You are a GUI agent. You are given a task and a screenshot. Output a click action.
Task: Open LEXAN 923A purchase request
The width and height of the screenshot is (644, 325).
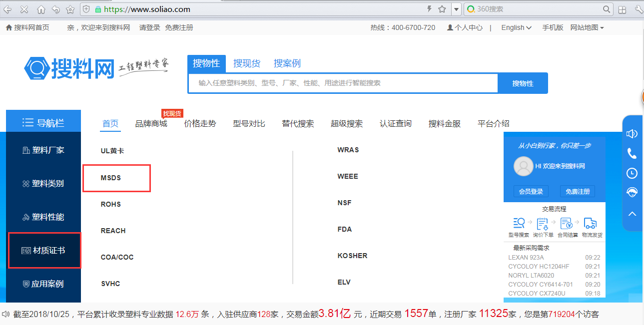point(526,258)
